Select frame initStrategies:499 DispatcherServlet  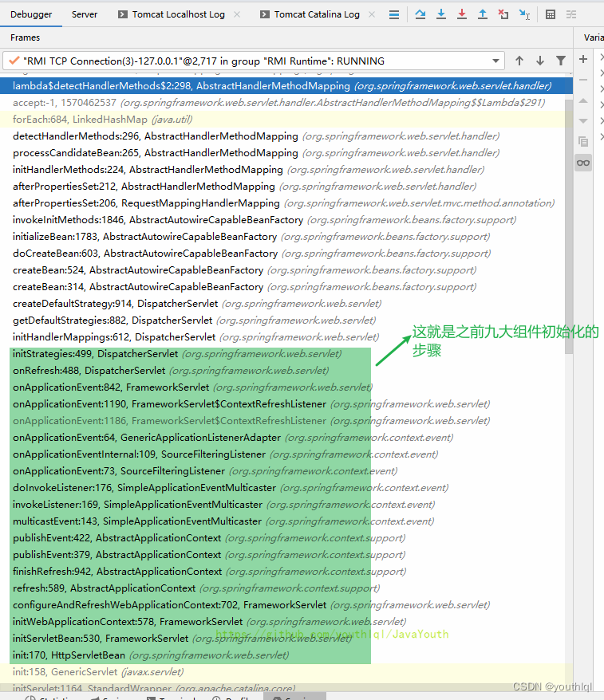pyautogui.click(x=282, y=353)
